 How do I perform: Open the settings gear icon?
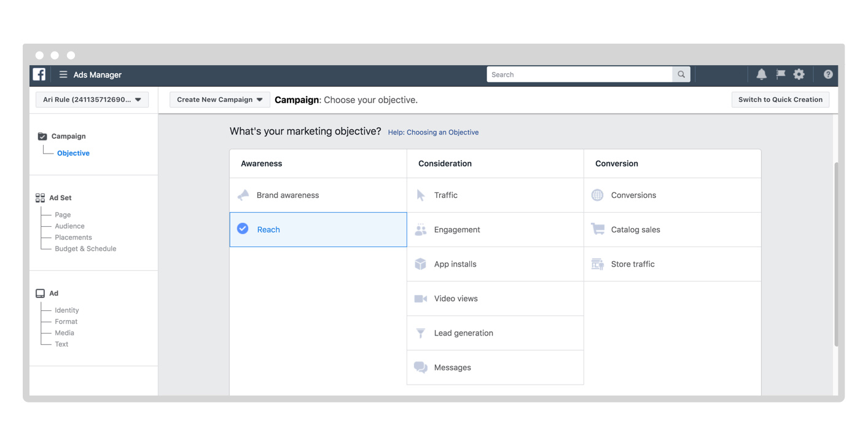point(799,74)
